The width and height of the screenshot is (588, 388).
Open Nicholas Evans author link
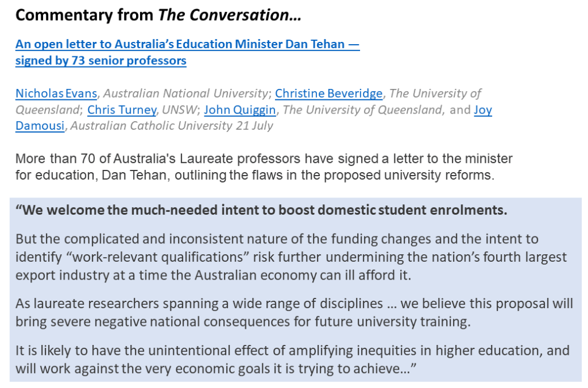56,93
